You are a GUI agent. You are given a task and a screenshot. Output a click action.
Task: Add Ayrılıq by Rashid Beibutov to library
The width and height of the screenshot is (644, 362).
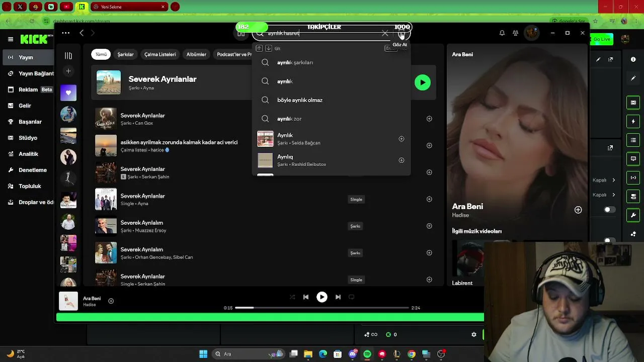(401, 160)
